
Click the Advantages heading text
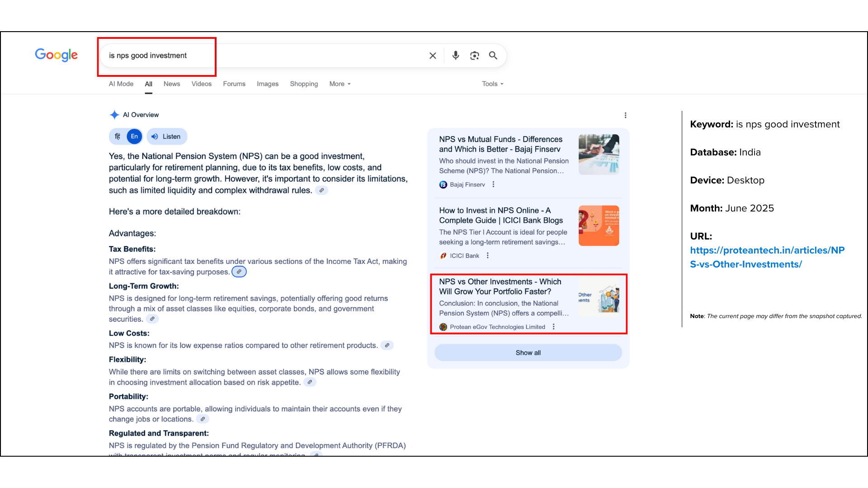(132, 234)
